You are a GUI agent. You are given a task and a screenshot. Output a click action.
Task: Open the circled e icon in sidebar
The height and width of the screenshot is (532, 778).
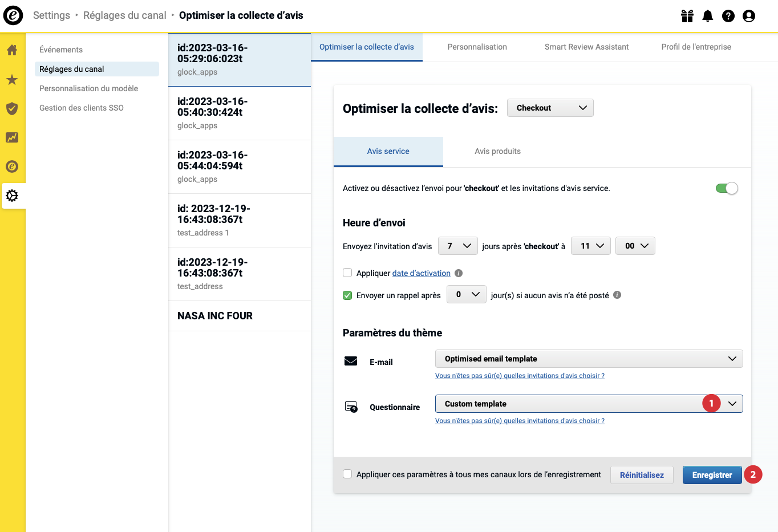click(x=12, y=166)
